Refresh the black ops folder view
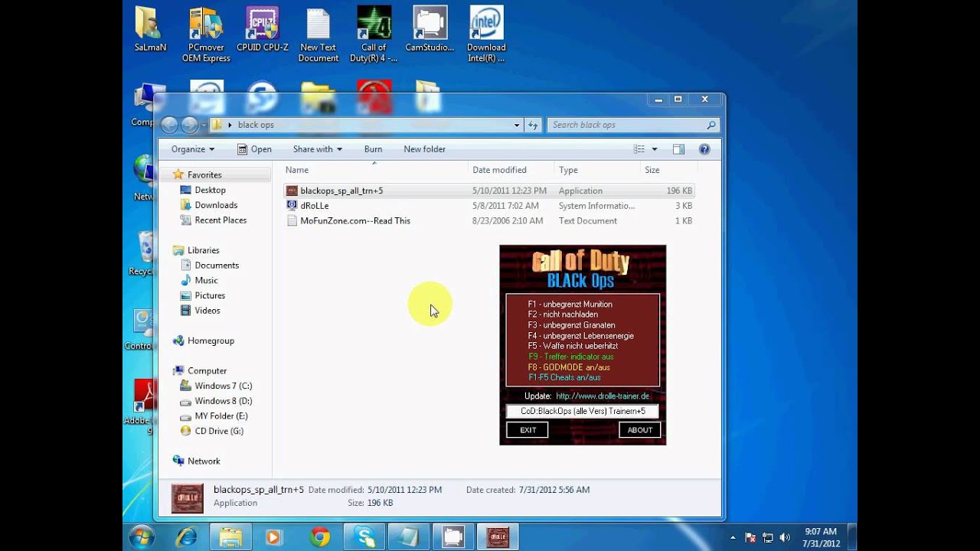 [534, 125]
